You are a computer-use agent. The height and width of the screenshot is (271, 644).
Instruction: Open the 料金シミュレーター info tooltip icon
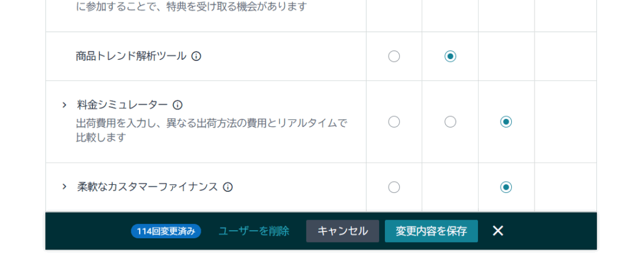[x=177, y=105]
